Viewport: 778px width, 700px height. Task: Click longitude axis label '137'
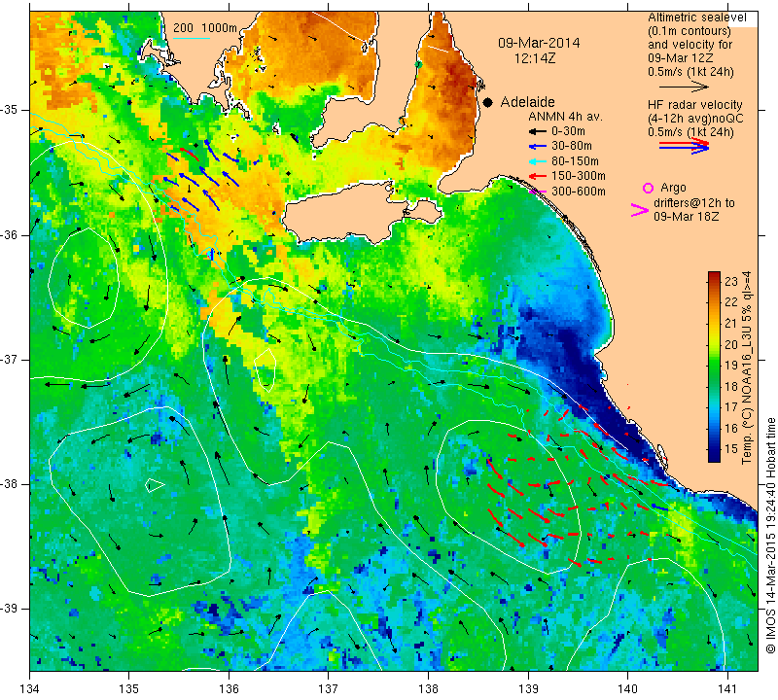pos(329,689)
